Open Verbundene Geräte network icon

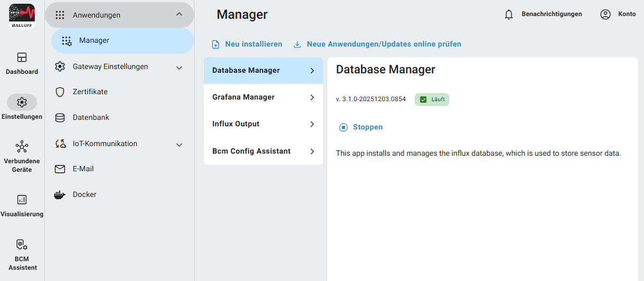point(22,147)
